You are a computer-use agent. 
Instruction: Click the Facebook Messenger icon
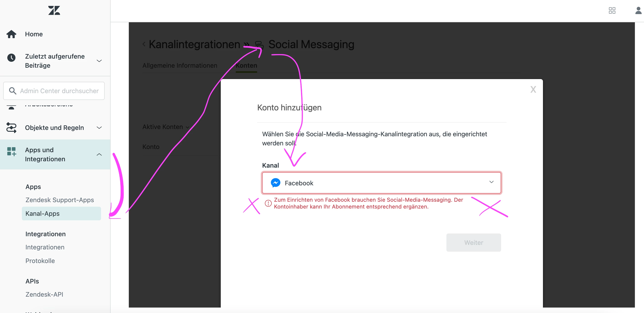(275, 183)
